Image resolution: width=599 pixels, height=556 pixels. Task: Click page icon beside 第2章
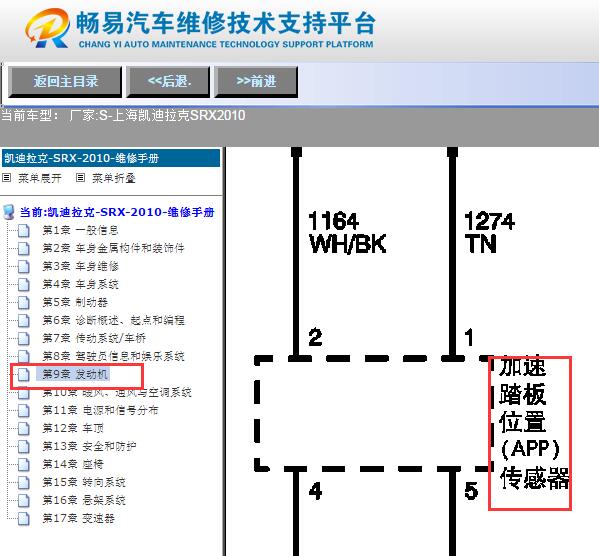click(x=24, y=248)
